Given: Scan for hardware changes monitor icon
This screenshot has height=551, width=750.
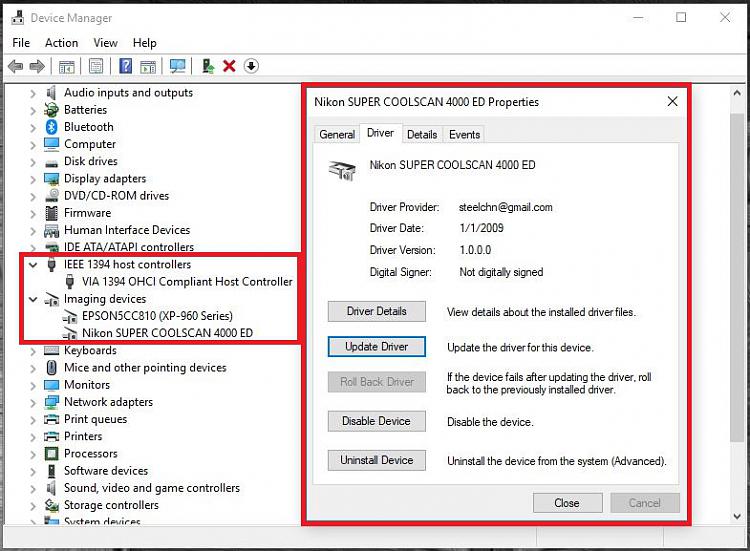Looking at the screenshot, I should click(177, 66).
